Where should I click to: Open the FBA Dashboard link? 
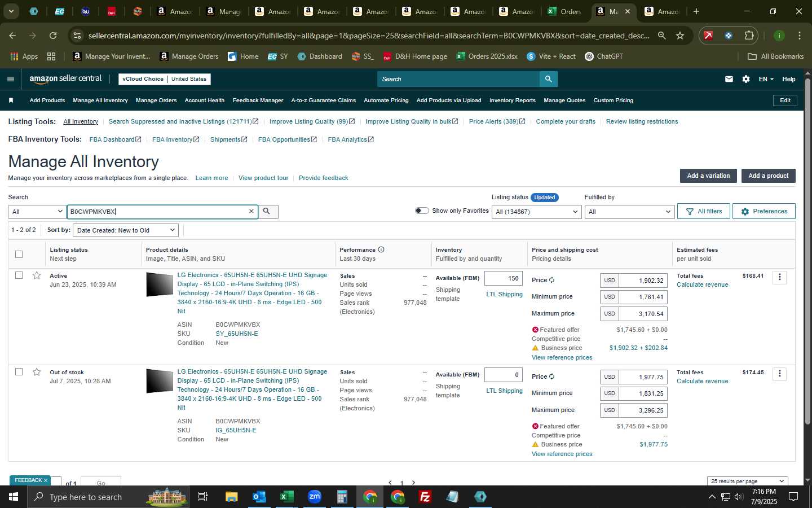[x=115, y=139]
